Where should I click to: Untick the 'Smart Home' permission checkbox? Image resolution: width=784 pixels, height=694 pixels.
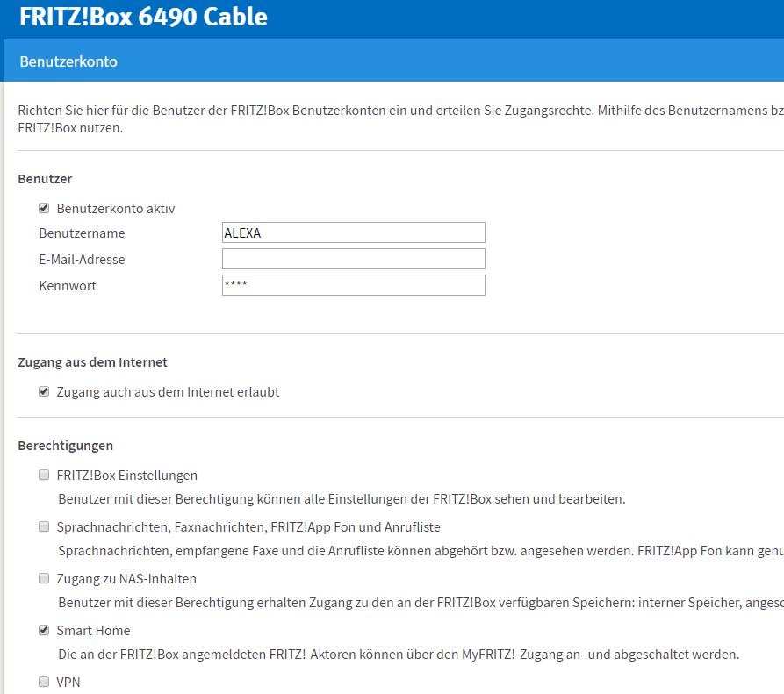(x=44, y=631)
